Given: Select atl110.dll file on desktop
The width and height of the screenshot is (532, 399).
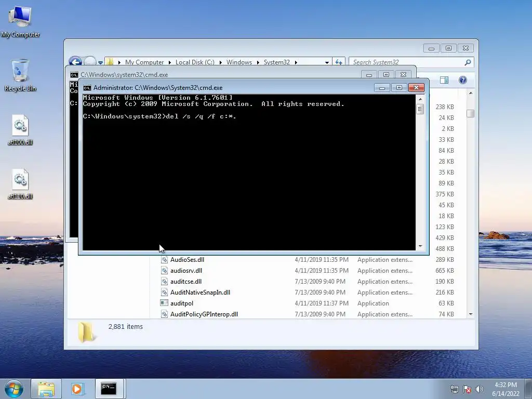Looking at the screenshot, I should point(20,184).
